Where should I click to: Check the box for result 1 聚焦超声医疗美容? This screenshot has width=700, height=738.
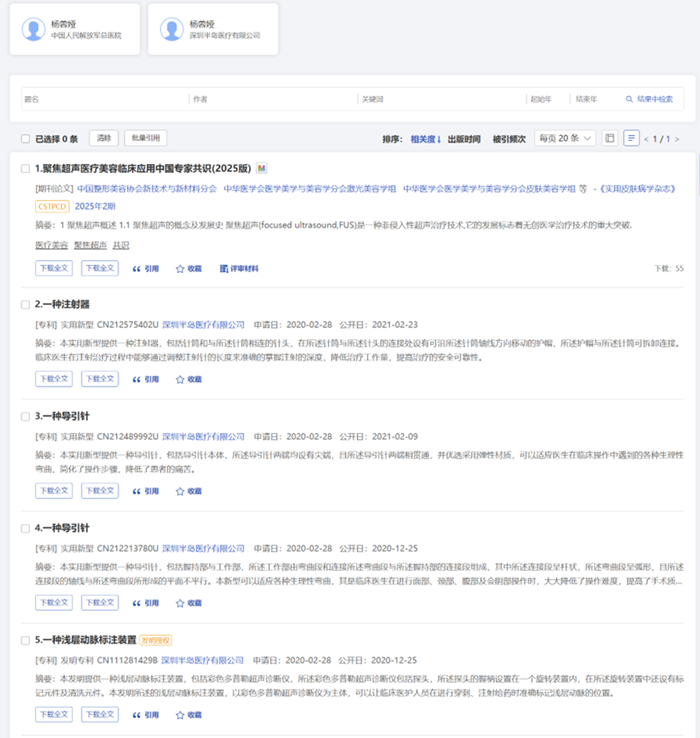click(x=25, y=168)
